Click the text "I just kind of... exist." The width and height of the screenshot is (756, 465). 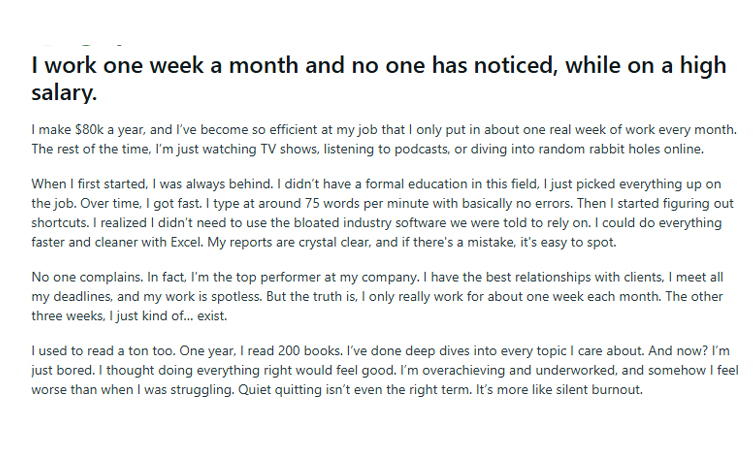[x=168, y=316]
